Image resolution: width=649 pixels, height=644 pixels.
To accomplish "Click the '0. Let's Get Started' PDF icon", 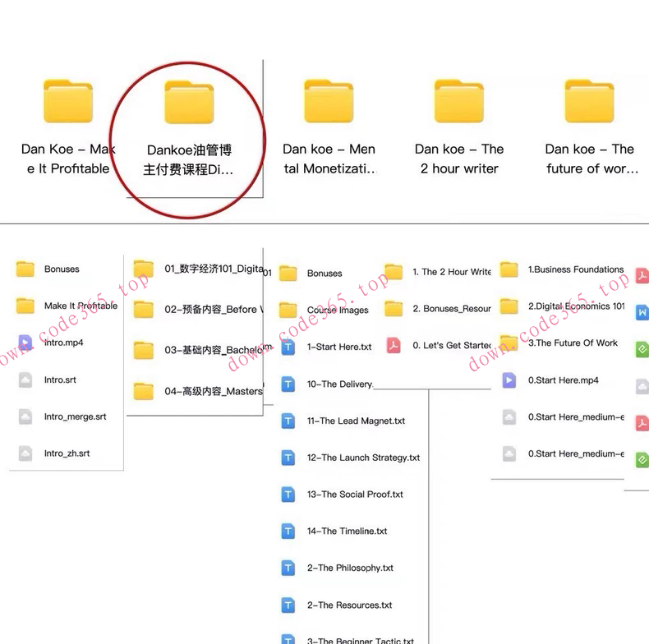I will point(394,345).
